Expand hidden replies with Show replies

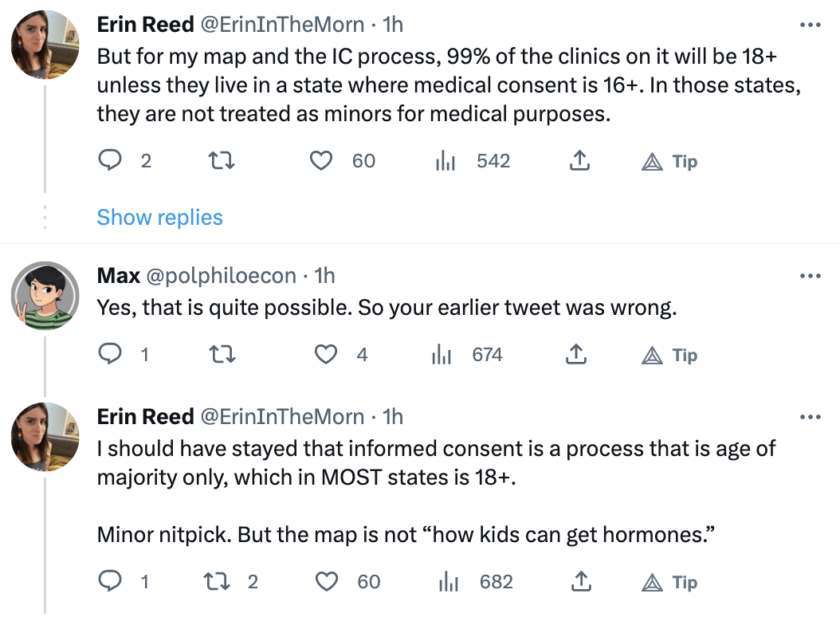[x=159, y=218]
